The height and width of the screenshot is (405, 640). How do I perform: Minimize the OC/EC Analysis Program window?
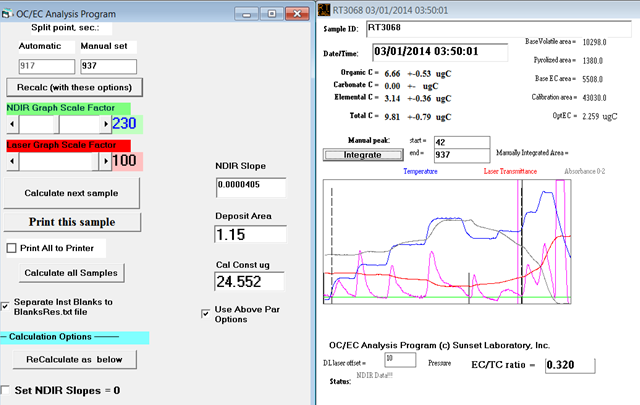[247, 14]
